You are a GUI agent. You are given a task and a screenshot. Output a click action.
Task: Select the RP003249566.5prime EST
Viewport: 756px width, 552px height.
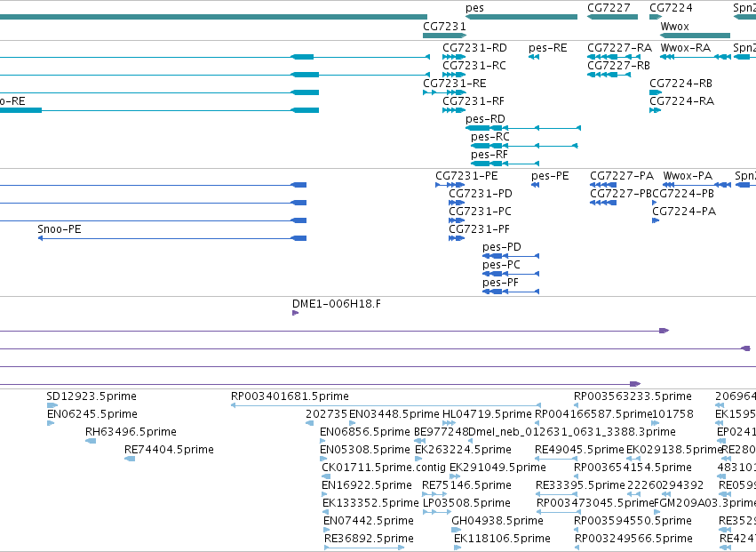[x=577, y=548]
